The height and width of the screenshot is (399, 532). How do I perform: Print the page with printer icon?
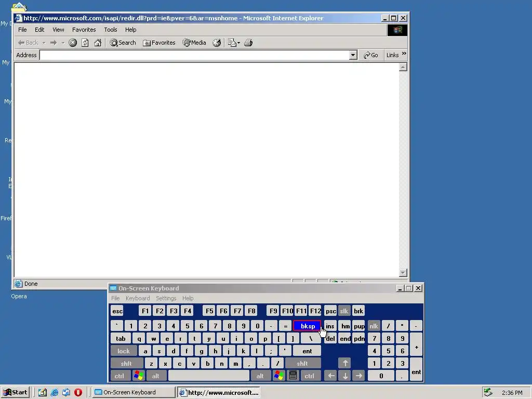tap(248, 43)
